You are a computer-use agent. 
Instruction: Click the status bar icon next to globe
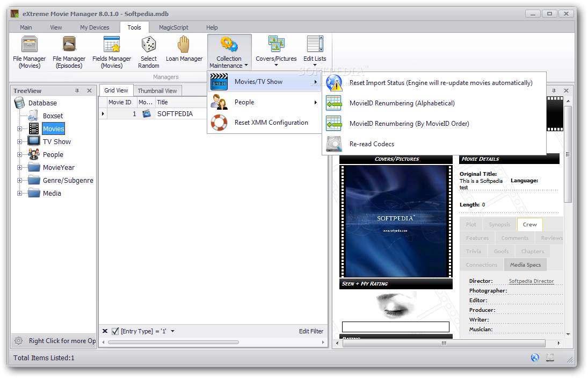pyautogui.click(x=550, y=358)
